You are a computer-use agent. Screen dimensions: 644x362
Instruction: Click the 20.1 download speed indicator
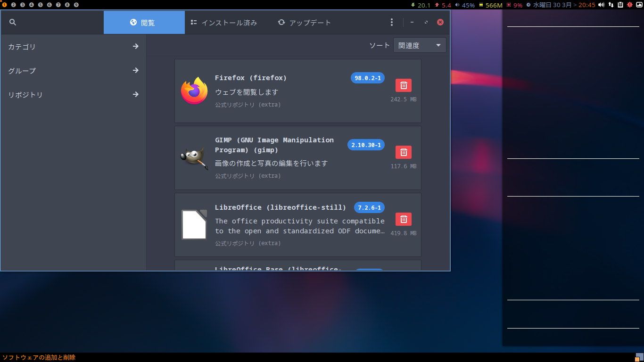click(421, 5)
